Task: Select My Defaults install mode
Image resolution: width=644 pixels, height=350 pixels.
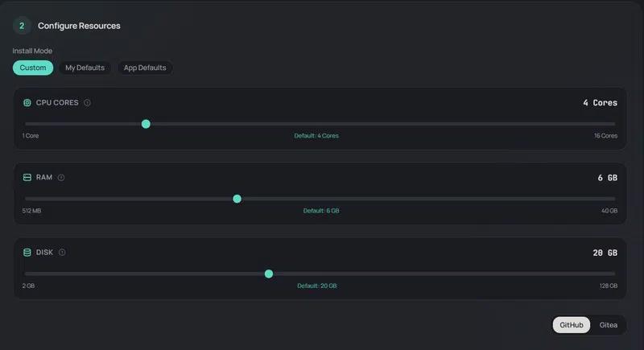Action: point(85,68)
